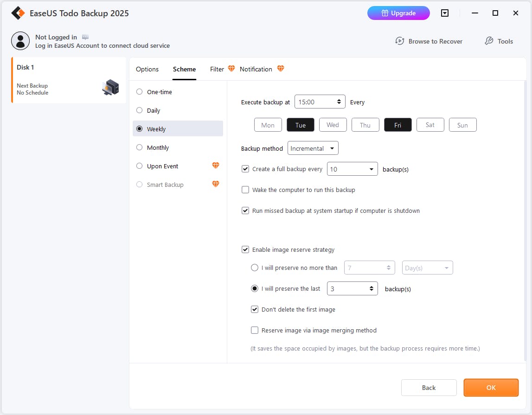Image resolution: width=532 pixels, height=415 pixels.
Task: Switch to the Filter tab
Action: click(217, 69)
